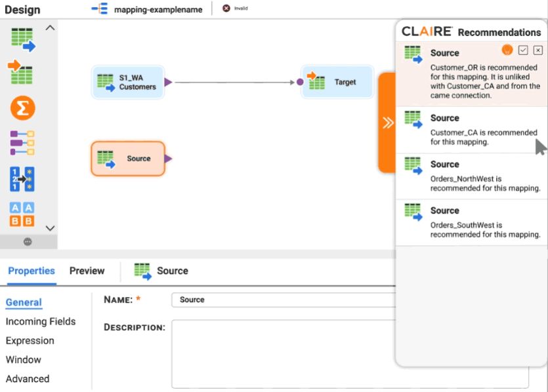Select the Target transformation icon in palette
This screenshot has width=548, height=392.
[x=20, y=72]
